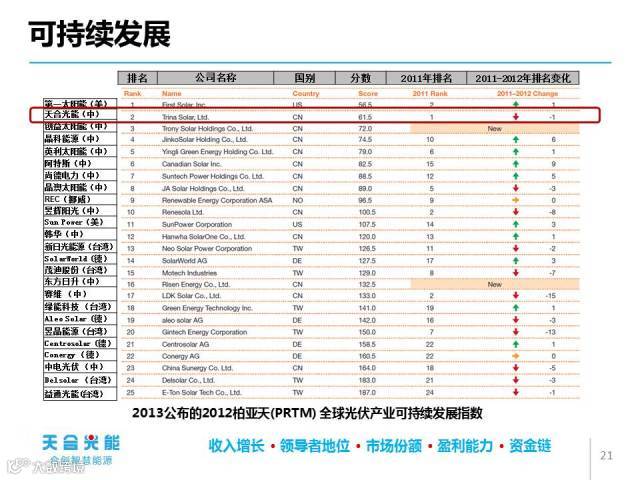Click the up arrow in SolarWorld AG row
This screenshot has width=640, height=480.
[x=516, y=260]
